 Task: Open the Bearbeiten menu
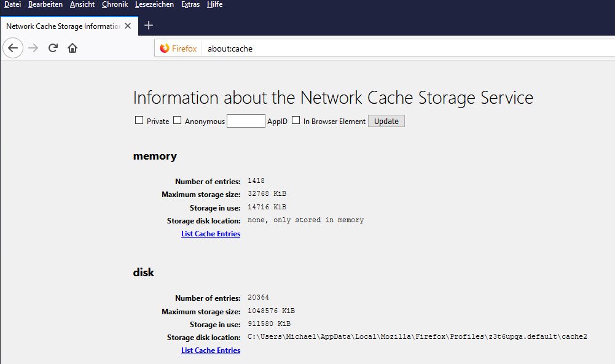pyautogui.click(x=45, y=5)
